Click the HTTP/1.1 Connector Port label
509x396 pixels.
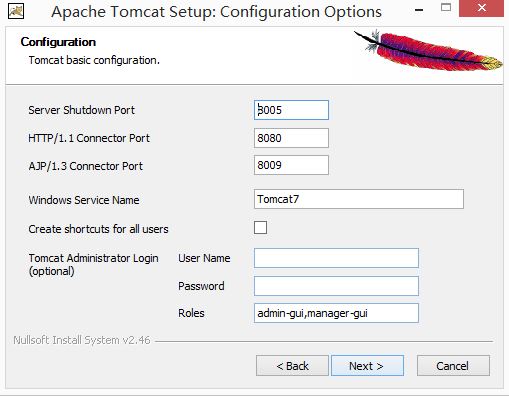pos(89,138)
